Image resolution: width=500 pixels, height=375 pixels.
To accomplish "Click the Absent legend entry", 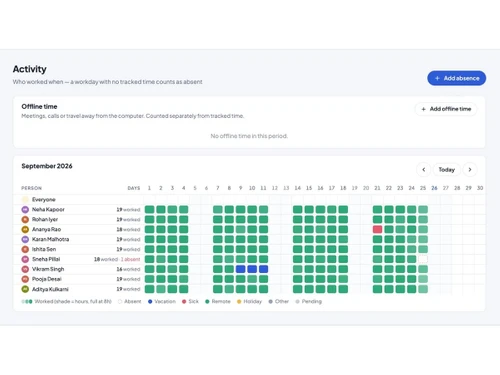I will coord(129,301).
